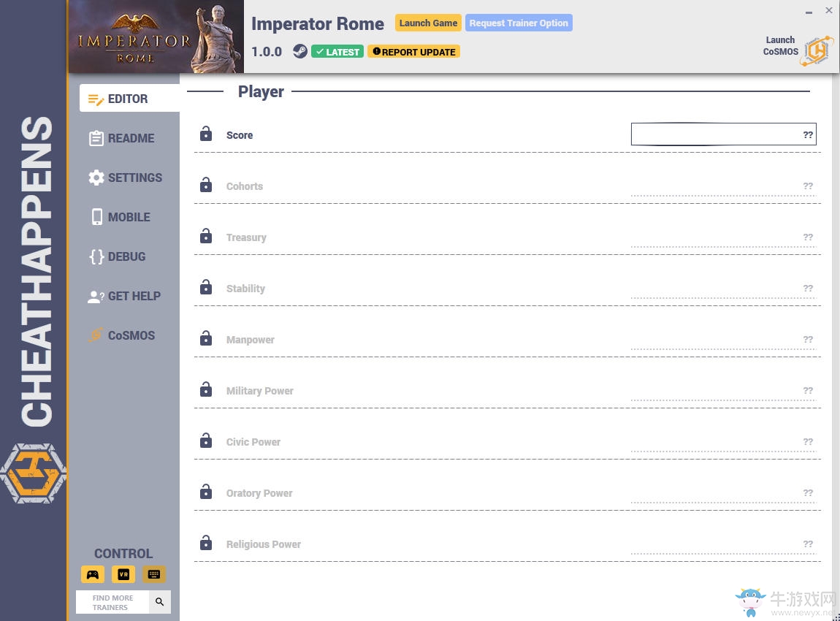Viewport: 840px width, 621px height.
Task: Launch CoSMOS via the hexagon icon
Action: 817,51
